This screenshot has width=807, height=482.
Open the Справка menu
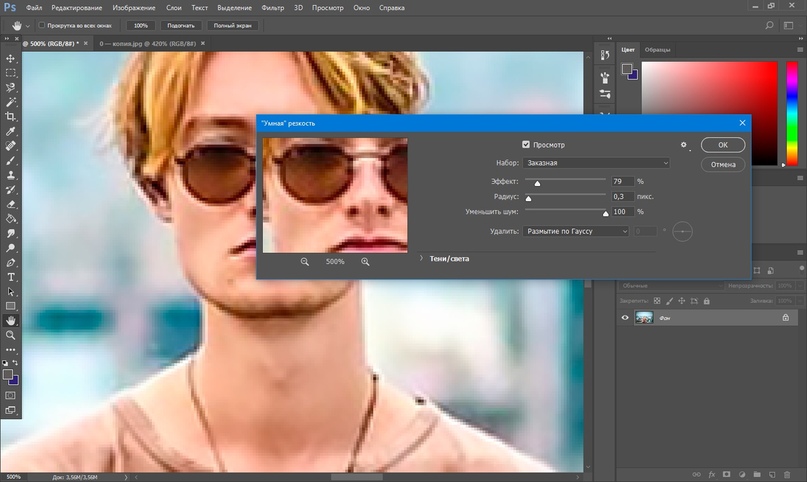coord(392,8)
